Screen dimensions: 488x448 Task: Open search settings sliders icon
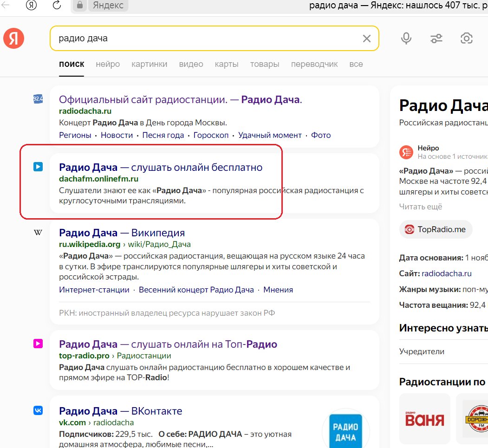[436, 38]
